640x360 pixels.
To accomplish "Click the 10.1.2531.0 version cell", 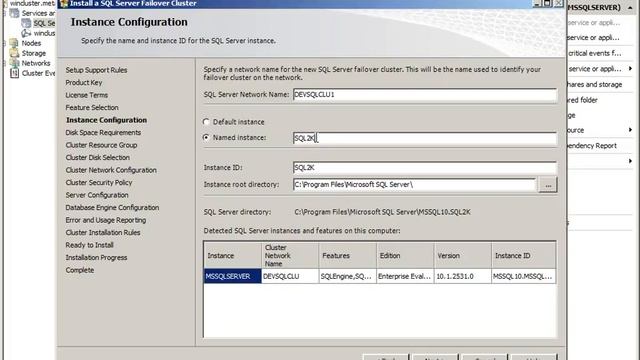I will point(462,276).
